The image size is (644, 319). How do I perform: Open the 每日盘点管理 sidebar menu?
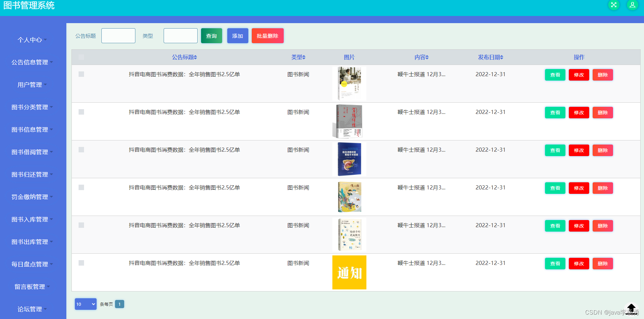click(x=32, y=264)
